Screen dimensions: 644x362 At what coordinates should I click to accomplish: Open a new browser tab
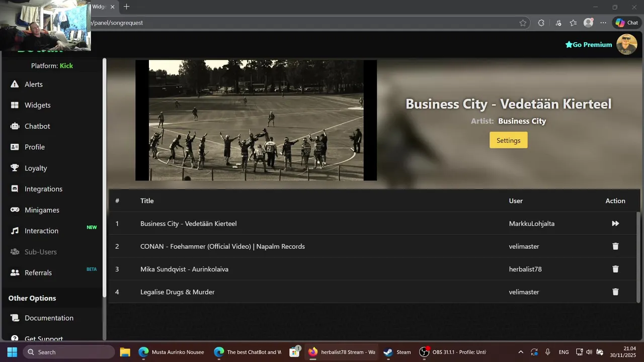[127, 7]
